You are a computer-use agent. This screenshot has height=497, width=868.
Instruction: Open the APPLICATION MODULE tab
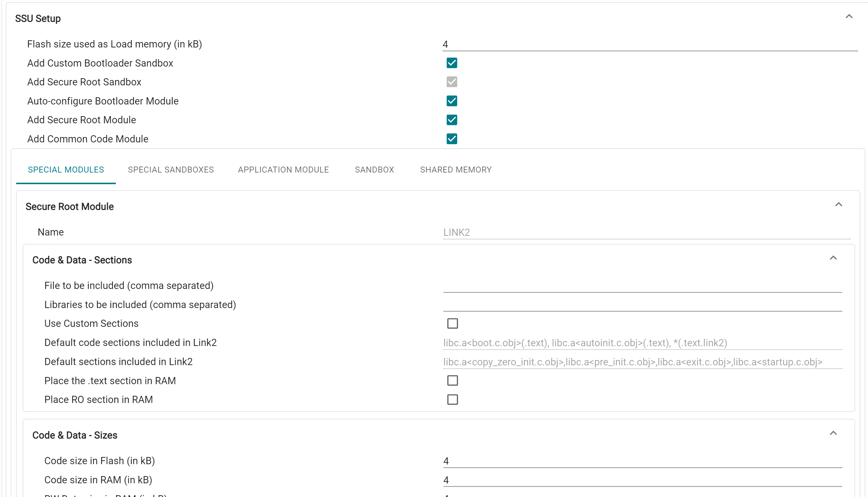point(283,170)
